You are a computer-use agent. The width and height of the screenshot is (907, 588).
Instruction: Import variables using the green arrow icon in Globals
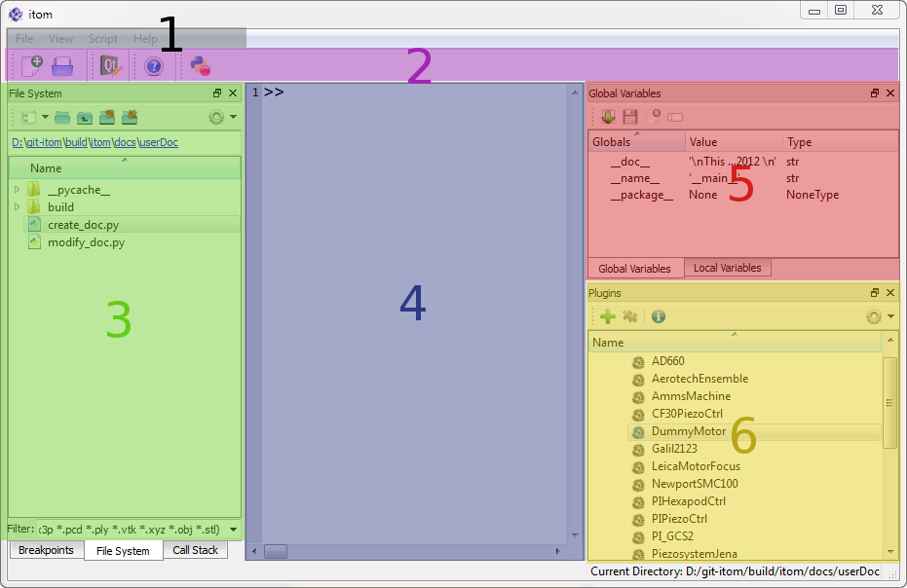608,116
